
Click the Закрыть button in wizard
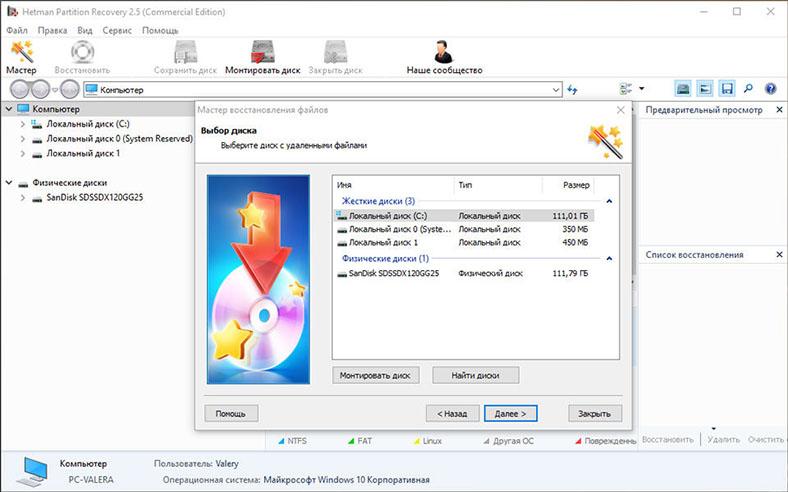595,414
